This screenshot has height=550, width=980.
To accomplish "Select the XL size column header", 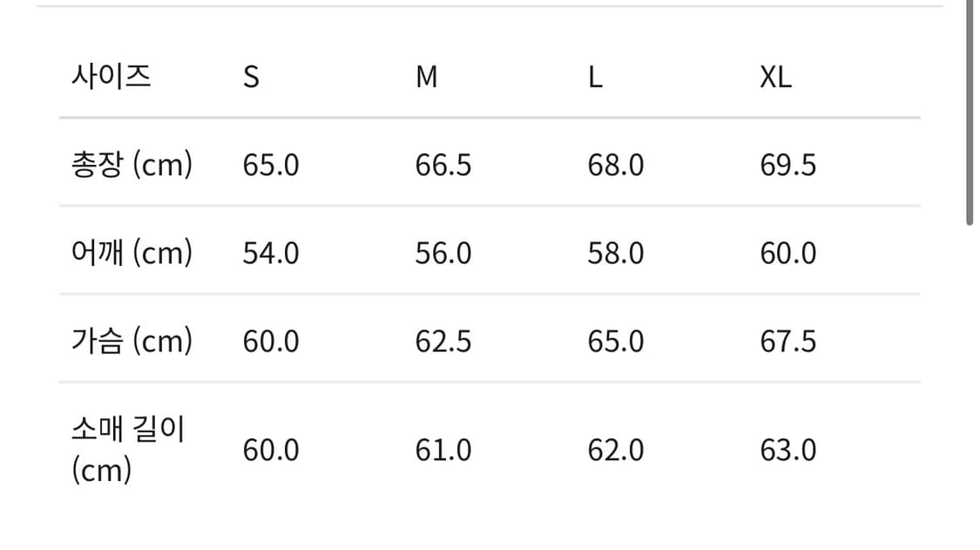I will 775,78.
